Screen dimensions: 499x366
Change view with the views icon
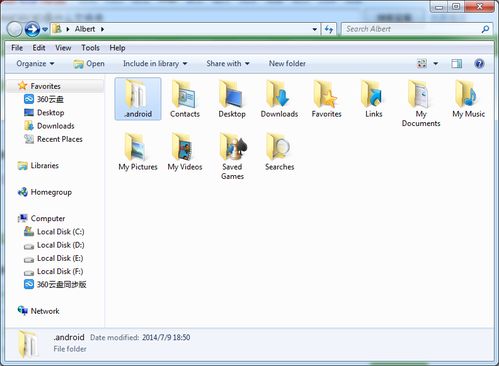tap(422, 64)
